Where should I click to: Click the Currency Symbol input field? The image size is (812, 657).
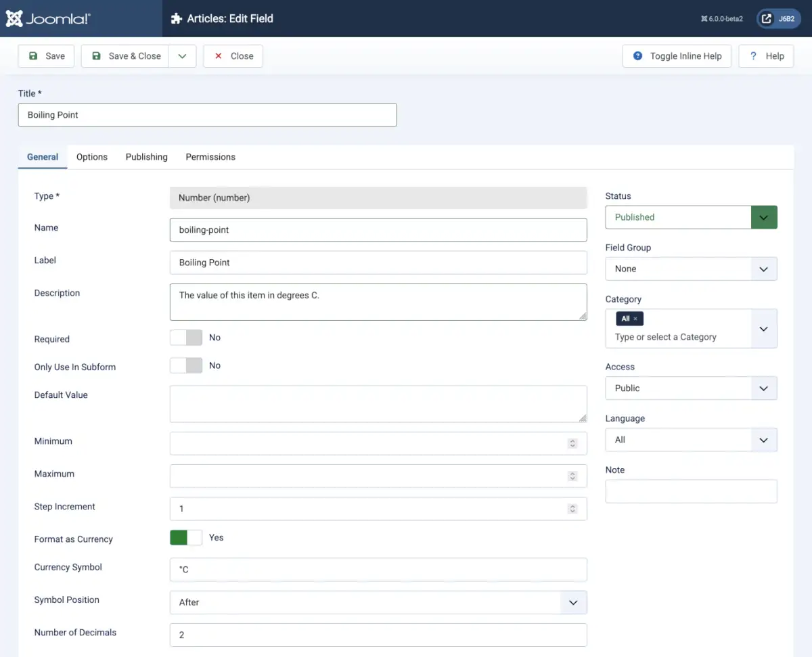coord(378,570)
